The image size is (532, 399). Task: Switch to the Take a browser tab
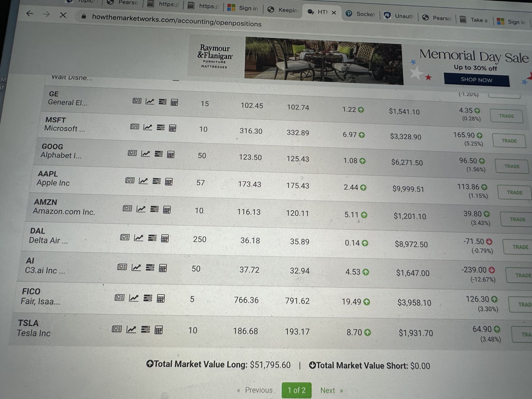pyautogui.click(x=474, y=20)
